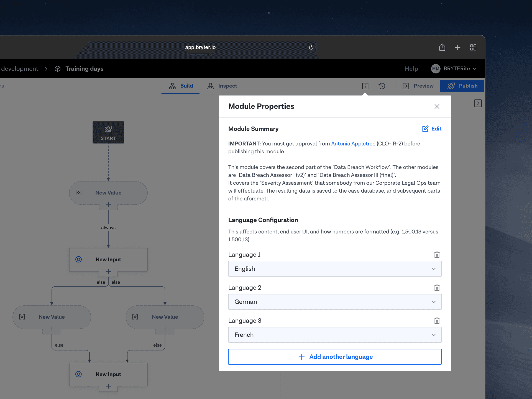The height and width of the screenshot is (399, 532).
Task: Open the Antonia Appletree link
Action: tap(353, 144)
